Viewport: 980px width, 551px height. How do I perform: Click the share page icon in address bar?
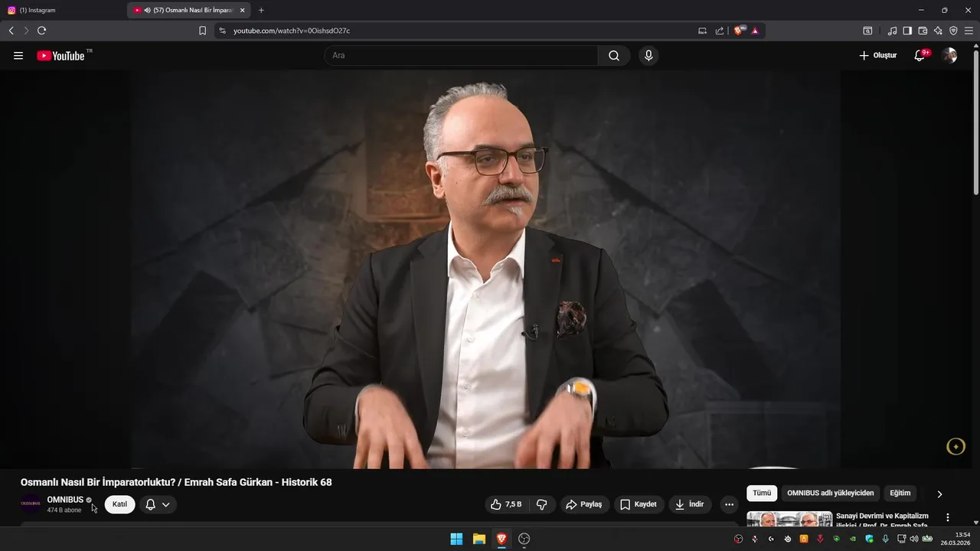[x=720, y=31]
